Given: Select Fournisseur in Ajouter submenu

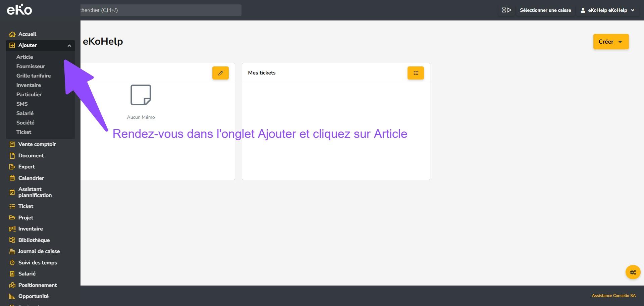Looking at the screenshot, I should click(x=31, y=66).
